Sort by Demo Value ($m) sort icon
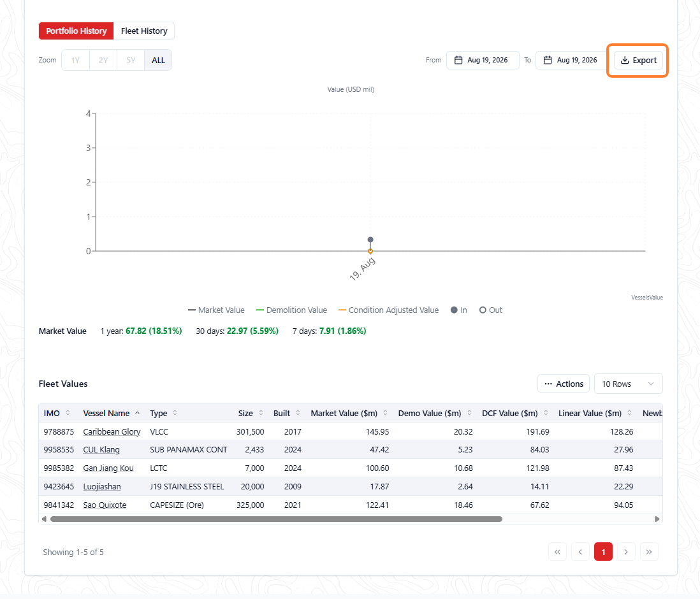The width and height of the screenshot is (700, 599). point(469,413)
